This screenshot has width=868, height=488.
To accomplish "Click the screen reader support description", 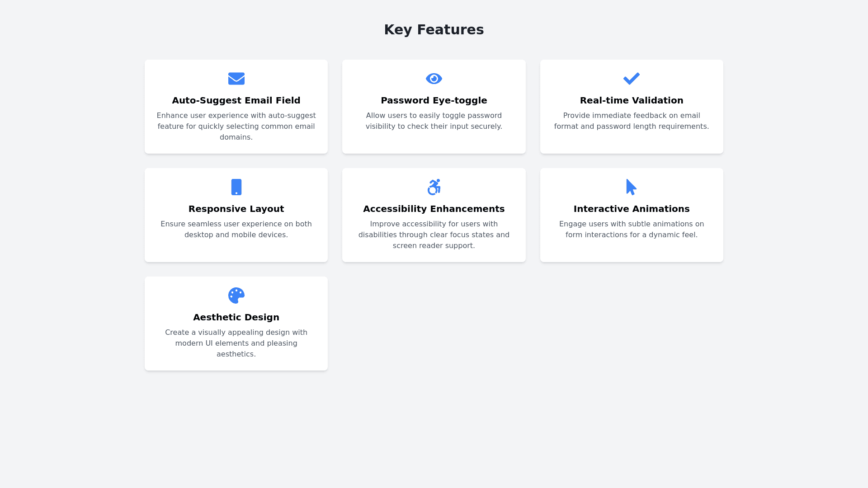I will (434, 235).
